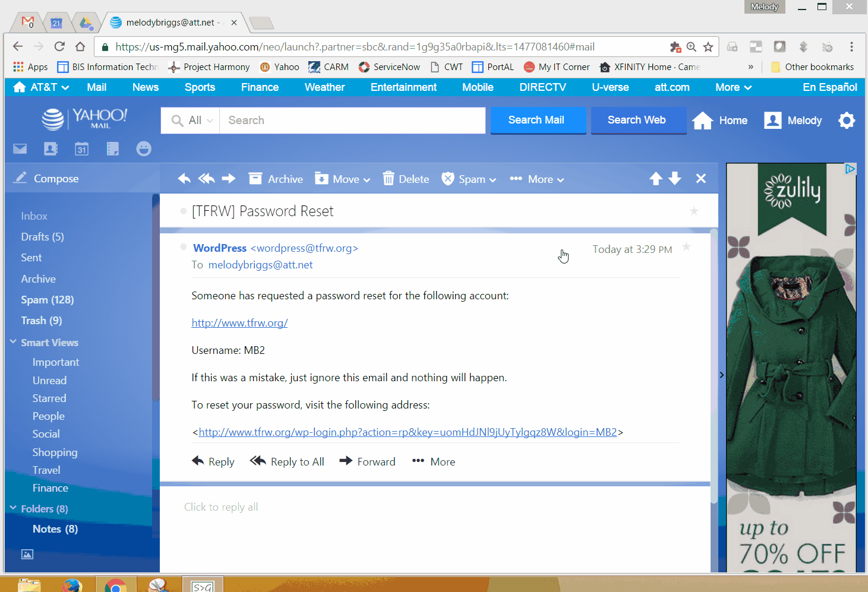868x592 pixels.
Task: Open the Drafts (5) folder
Action: coord(42,237)
